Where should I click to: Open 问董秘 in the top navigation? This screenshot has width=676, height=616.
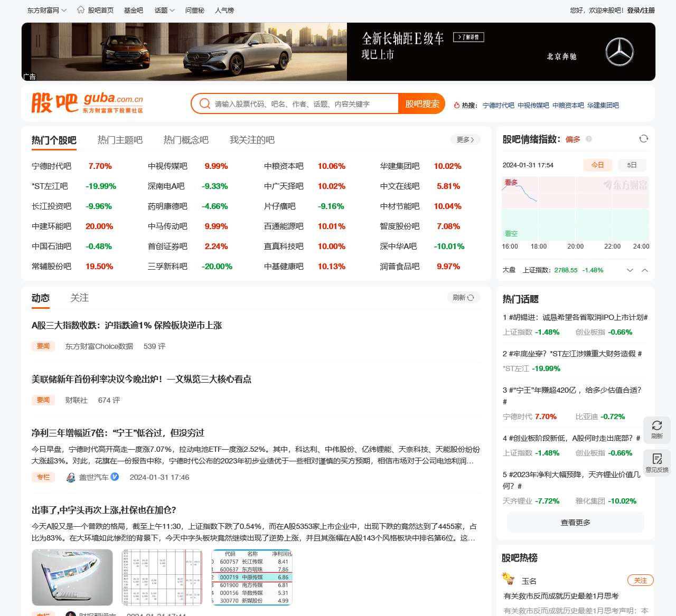pos(195,10)
